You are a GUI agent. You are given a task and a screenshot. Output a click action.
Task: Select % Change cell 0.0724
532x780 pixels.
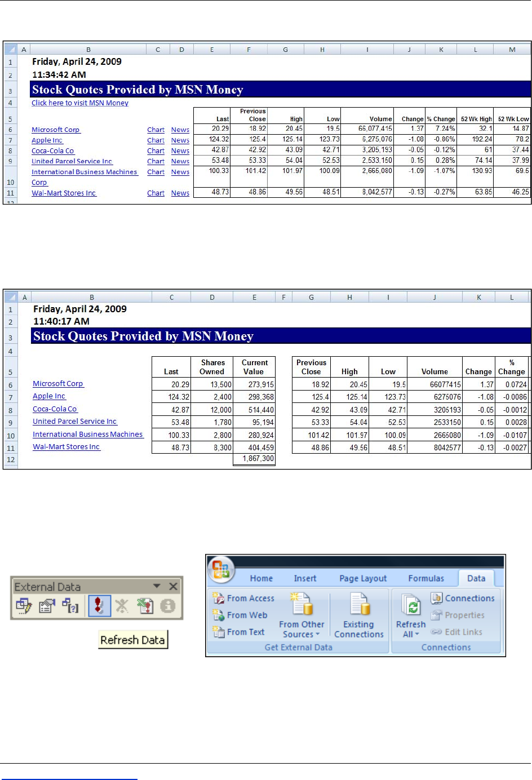pos(512,384)
